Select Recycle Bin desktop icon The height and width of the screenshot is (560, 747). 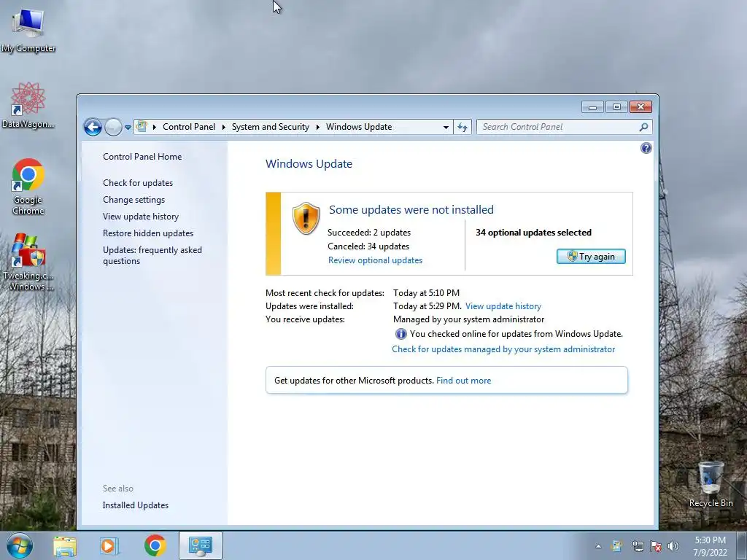(x=711, y=484)
